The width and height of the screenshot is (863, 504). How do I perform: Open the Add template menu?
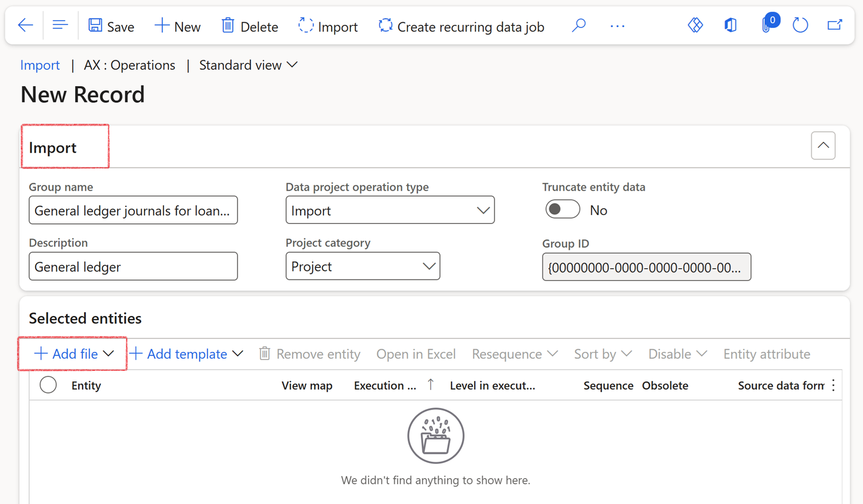pyautogui.click(x=187, y=353)
